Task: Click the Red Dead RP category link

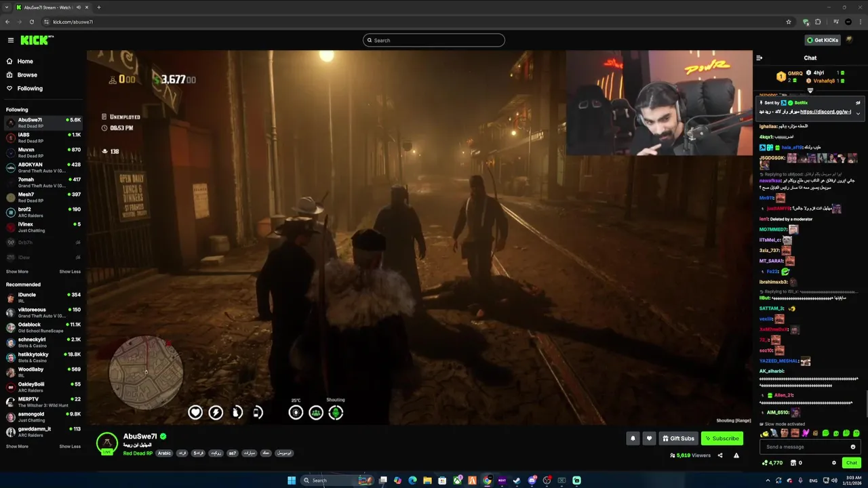Action: point(138,453)
